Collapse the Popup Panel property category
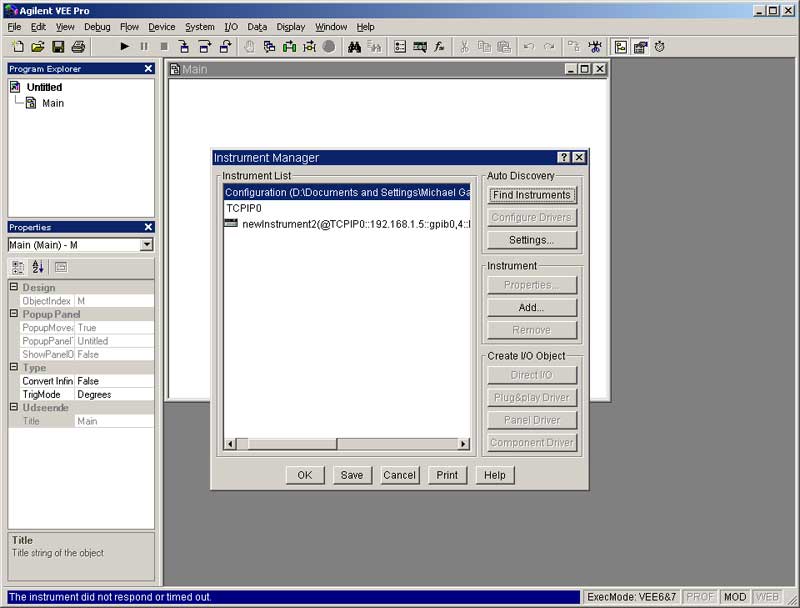This screenshot has height=608, width=800. tap(14, 314)
